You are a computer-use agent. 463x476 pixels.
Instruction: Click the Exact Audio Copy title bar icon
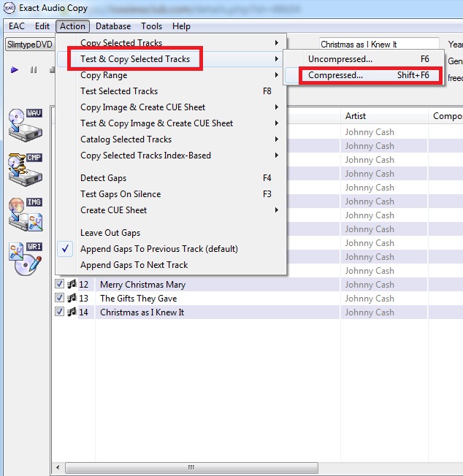pyautogui.click(x=9, y=8)
